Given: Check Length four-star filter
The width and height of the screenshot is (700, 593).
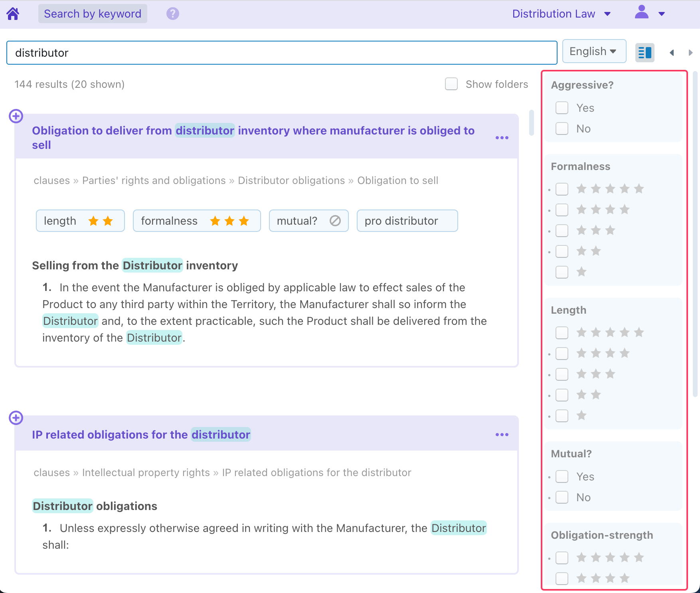Looking at the screenshot, I should (562, 354).
